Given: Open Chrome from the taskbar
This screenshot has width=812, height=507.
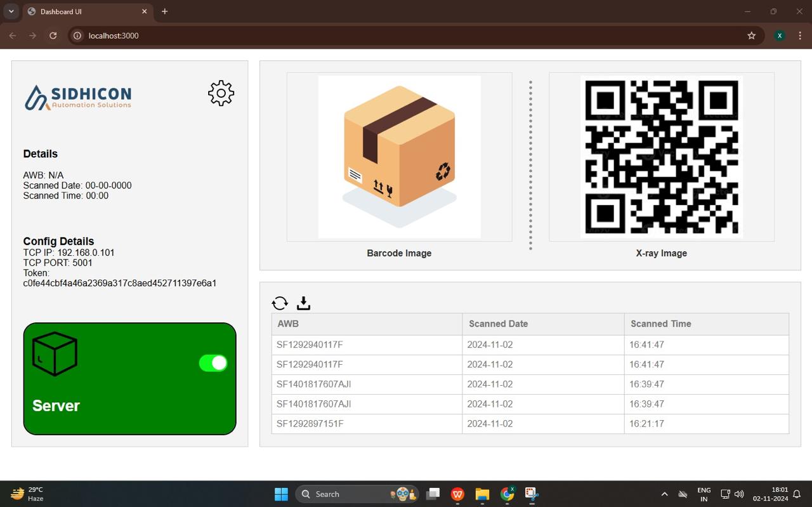Looking at the screenshot, I should coord(507,494).
